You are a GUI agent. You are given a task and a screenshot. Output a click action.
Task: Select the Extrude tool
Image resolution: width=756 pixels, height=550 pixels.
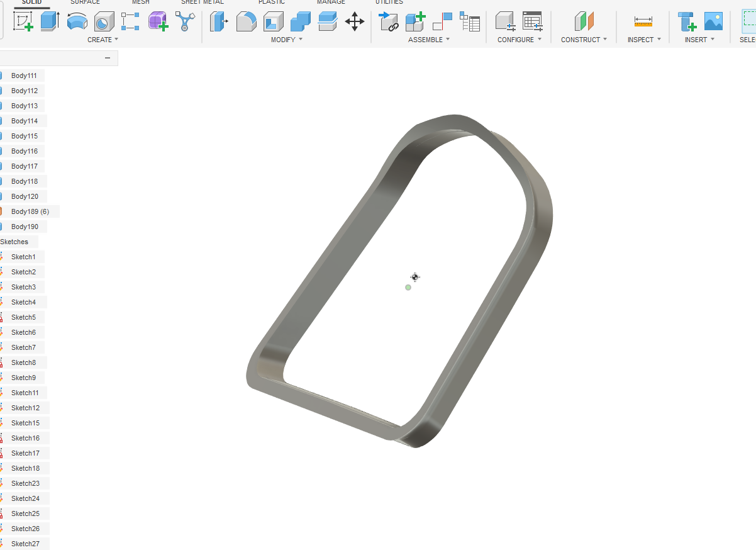pos(50,21)
